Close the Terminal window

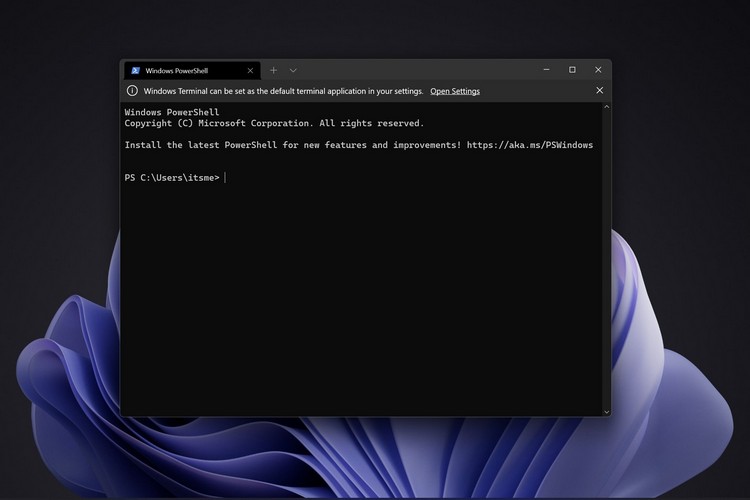click(598, 70)
